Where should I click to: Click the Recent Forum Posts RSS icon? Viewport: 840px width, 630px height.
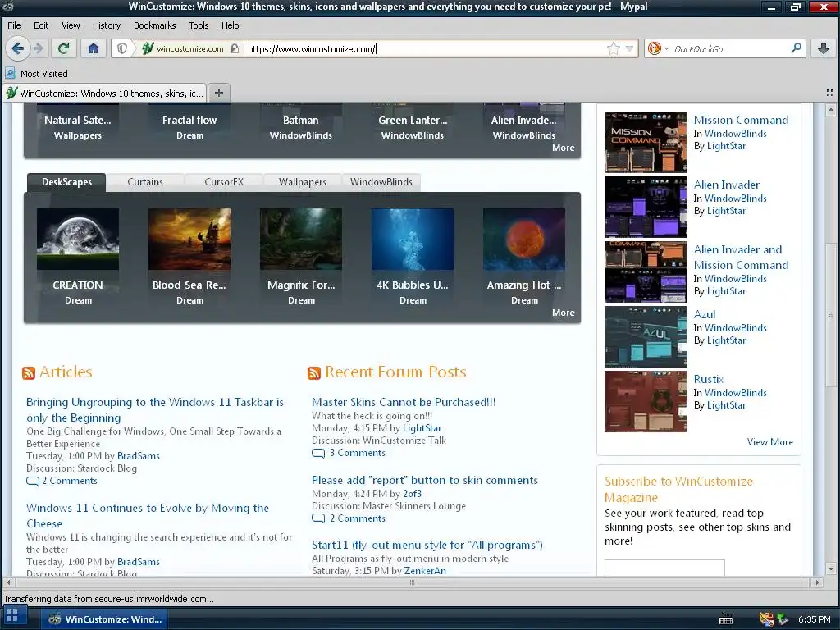pos(314,372)
